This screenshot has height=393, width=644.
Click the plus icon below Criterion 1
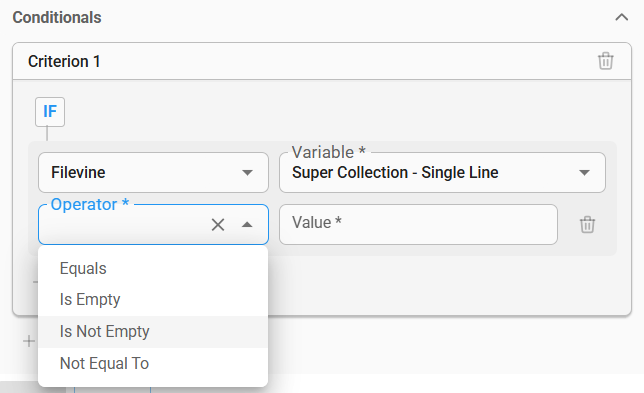(29, 341)
